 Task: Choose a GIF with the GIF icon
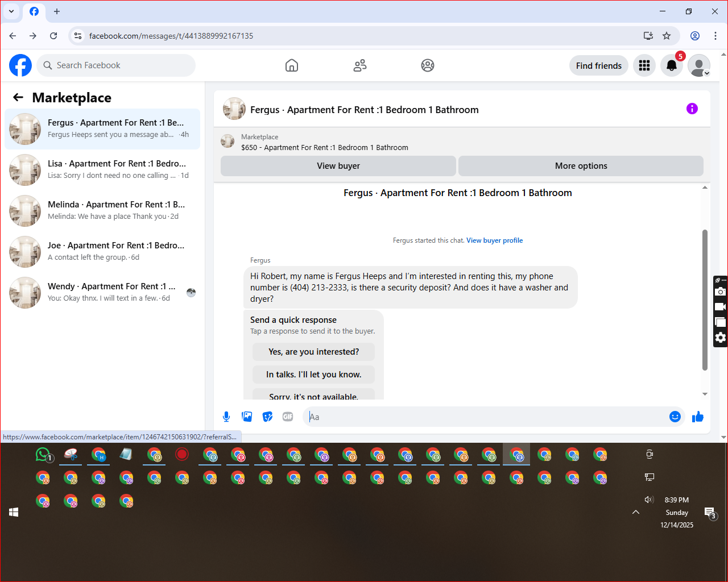pyautogui.click(x=288, y=417)
